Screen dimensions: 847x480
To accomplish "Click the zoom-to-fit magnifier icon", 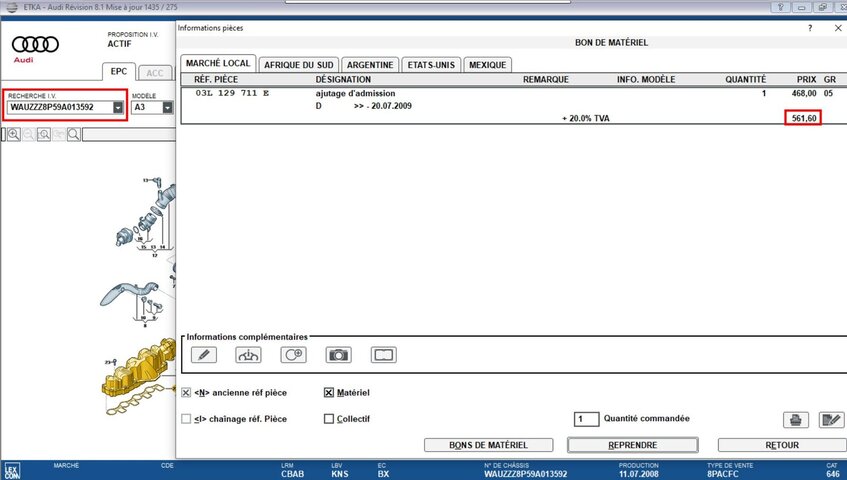I will (x=44, y=134).
